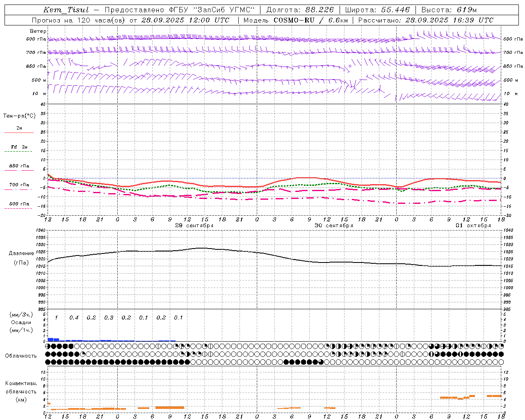Click the "Конвективн." convective cloud label
Viewport: 525px width, 420px height.
[21, 383]
